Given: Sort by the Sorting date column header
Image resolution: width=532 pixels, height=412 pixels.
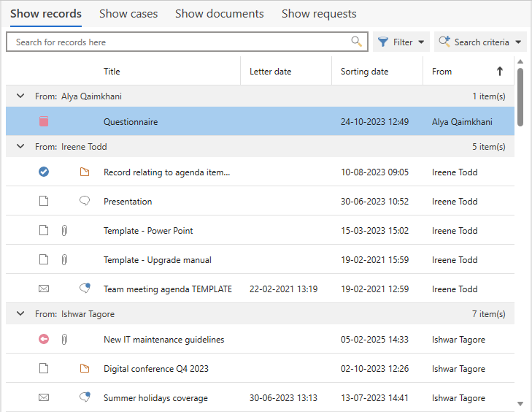Looking at the screenshot, I should [x=364, y=72].
